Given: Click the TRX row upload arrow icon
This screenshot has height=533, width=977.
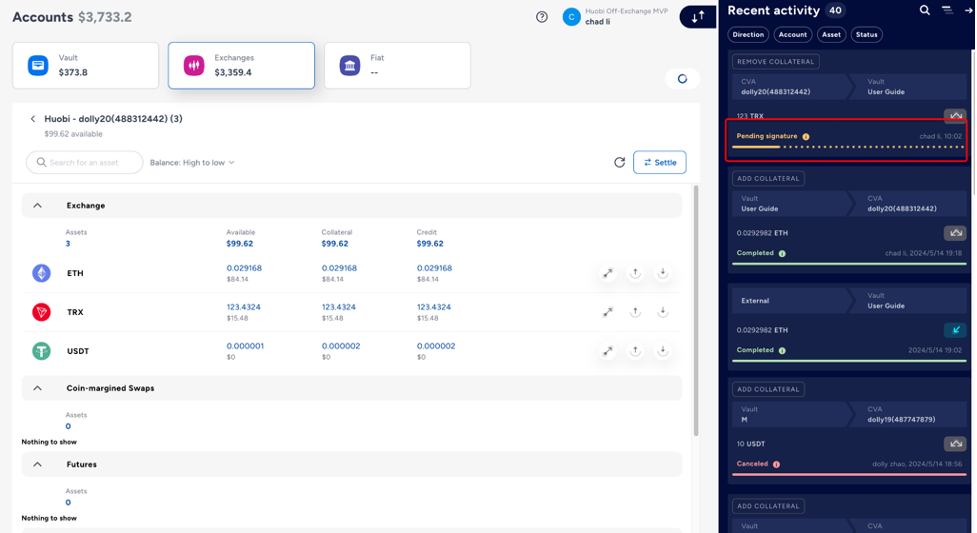Looking at the screenshot, I should [x=635, y=312].
